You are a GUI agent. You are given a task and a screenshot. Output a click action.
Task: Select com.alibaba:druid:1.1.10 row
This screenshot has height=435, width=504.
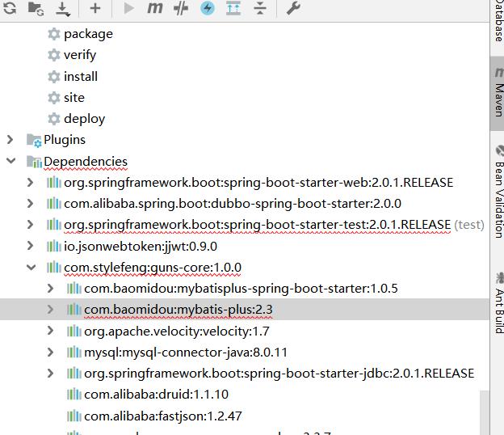click(x=244, y=395)
